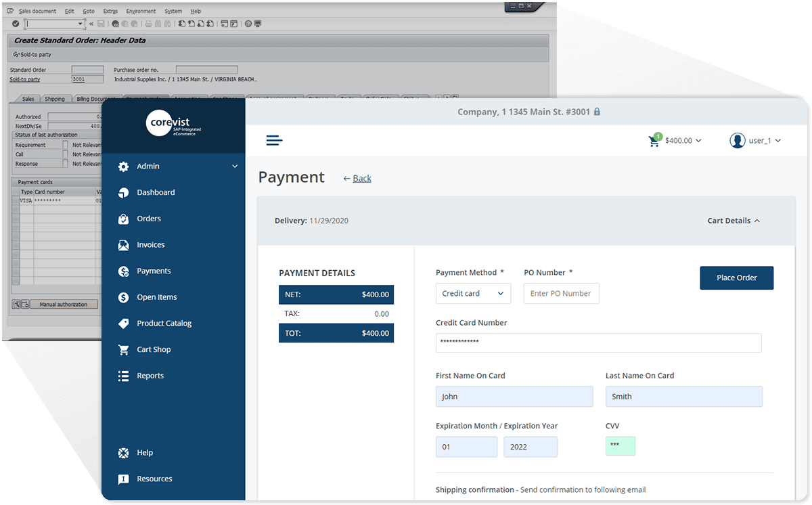812x505 pixels.
Task: Click the Cart Shop cart icon
Action: pos(123,349)
